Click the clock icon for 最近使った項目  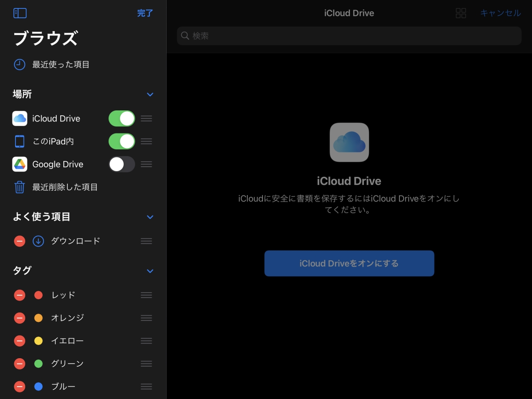20,65
